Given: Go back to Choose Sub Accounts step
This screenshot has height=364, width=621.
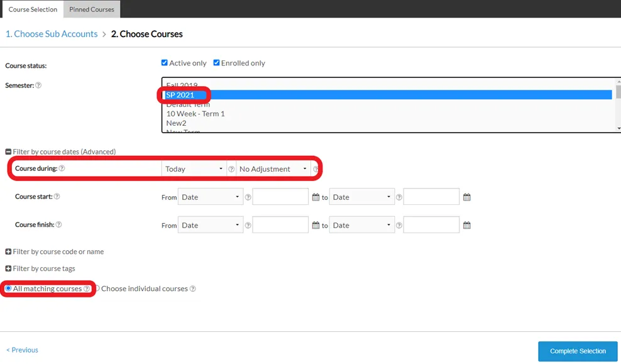Looking at the screenshot, I should click(52, 34).
